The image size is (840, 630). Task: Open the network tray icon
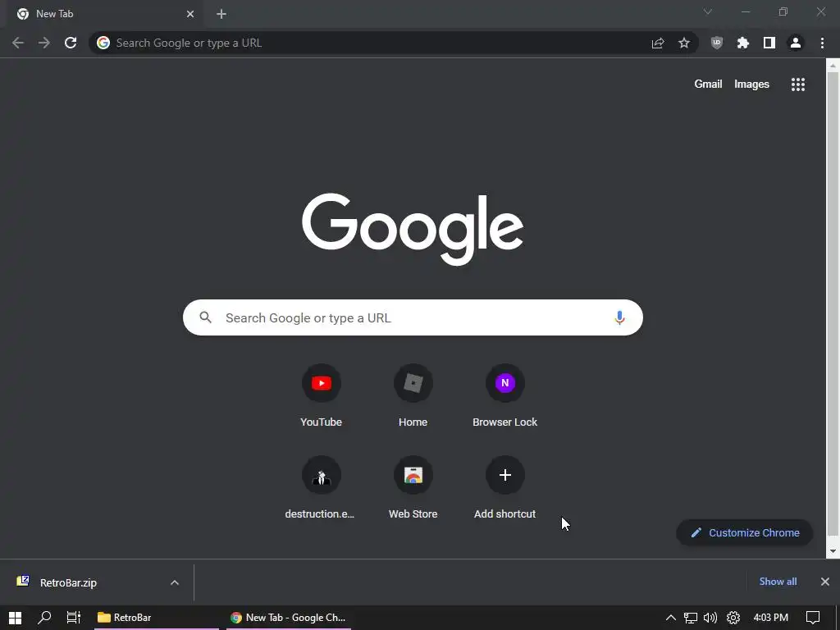(x=691, y=618)
